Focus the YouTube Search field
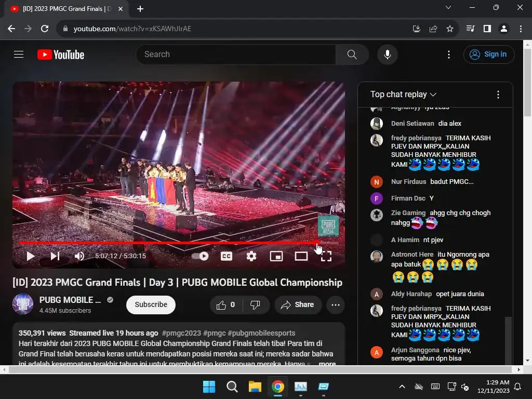 pyautogui.click(x=236, y=54)
